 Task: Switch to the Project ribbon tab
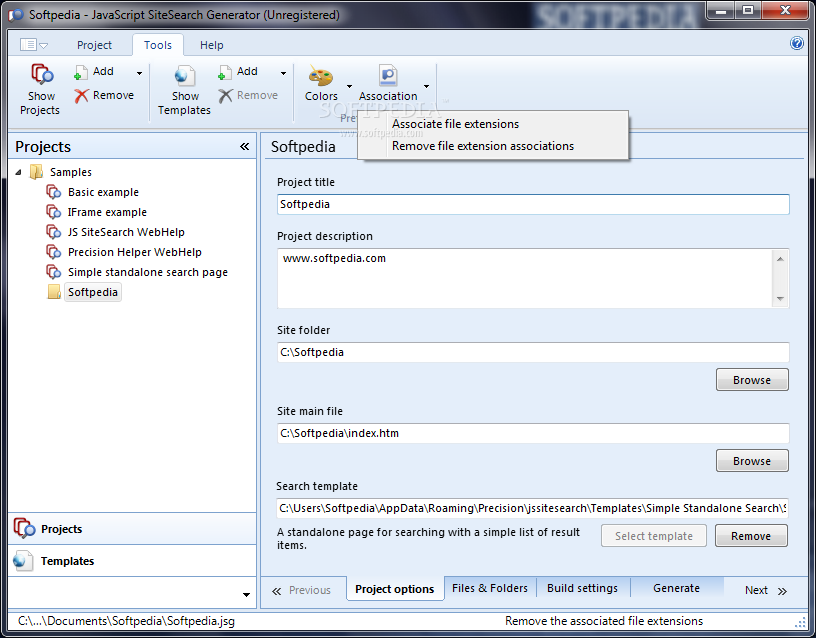click(x=94, y=45)
